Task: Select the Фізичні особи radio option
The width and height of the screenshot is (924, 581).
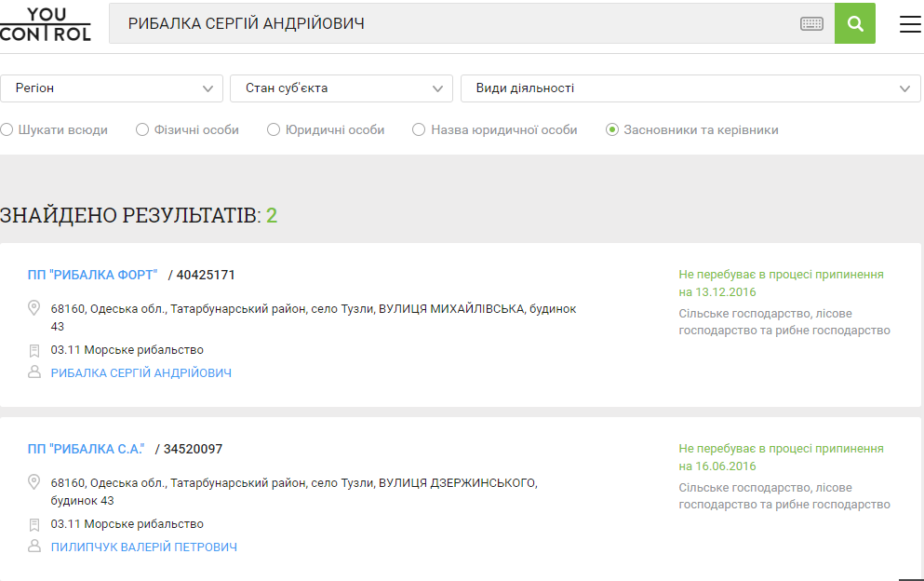Action: tap(142, 130)
